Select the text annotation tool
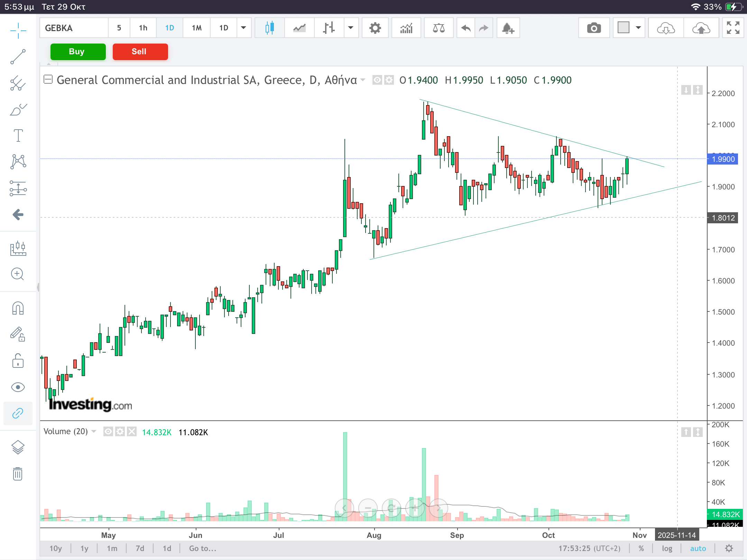The height and width of the screenshot is (560, 747). [x=18, y=136]
